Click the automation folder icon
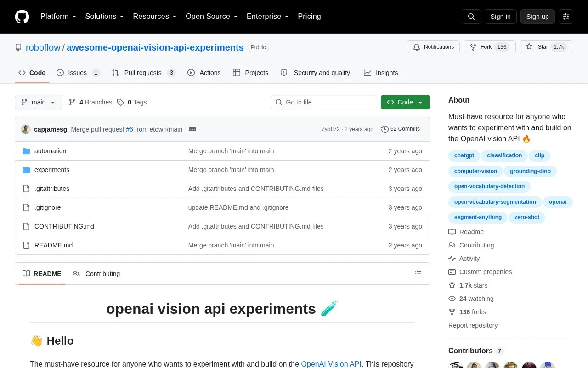The height and width of the screenshot is (368, 588). pyautogui.click(x=26, y=151)
